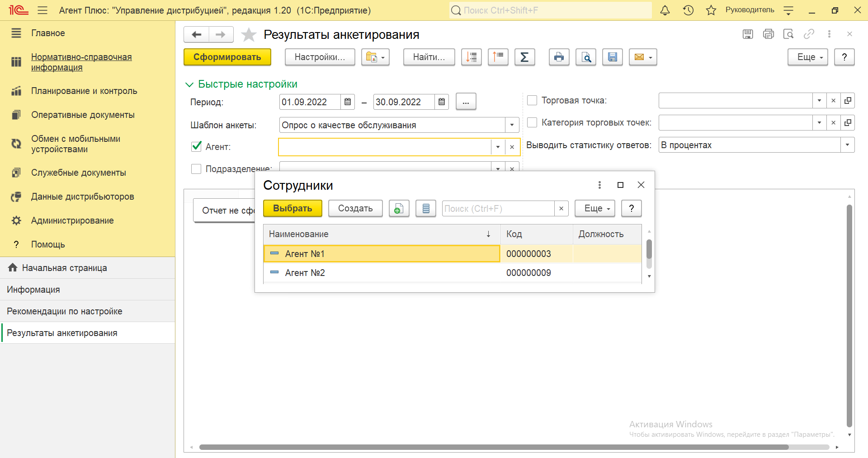
Task: Enable the Подразделение checkbox
Action: [x=196, y=169]
